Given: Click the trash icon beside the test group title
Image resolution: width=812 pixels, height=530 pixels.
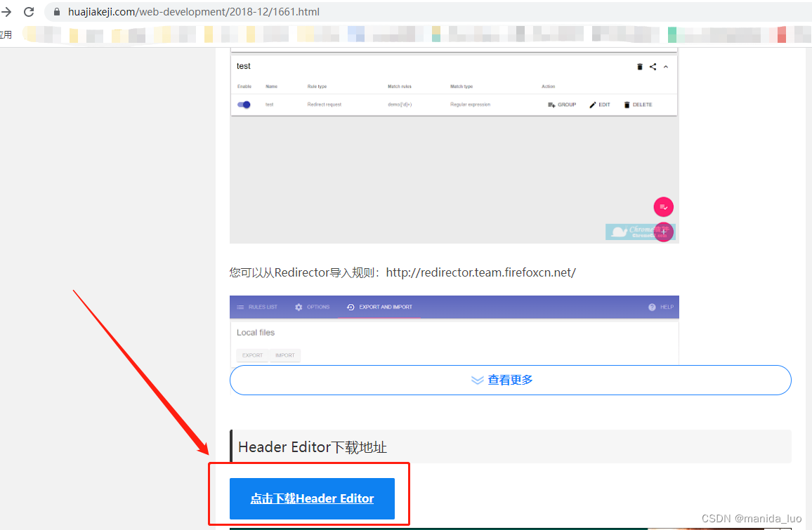Looking at the screenshot, I should (x=639, y=66).
